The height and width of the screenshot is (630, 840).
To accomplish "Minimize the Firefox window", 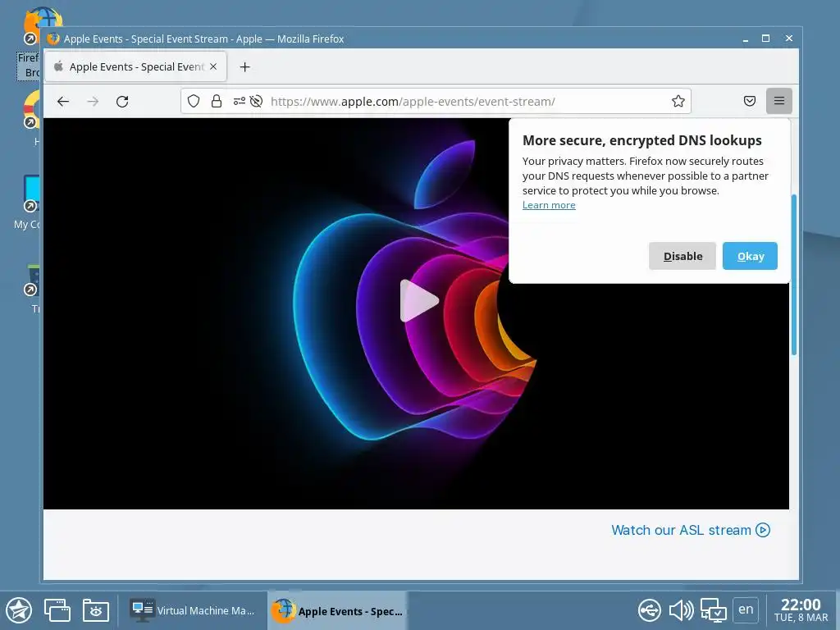I will pyautogui.click(x=745, y=39).
